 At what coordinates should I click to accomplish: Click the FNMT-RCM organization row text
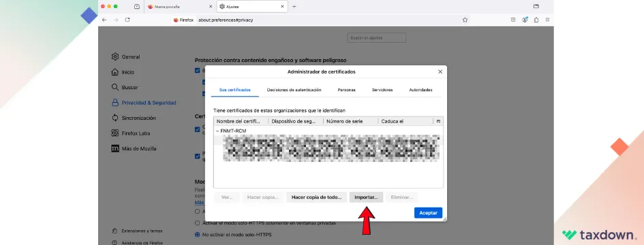(233, 131)
